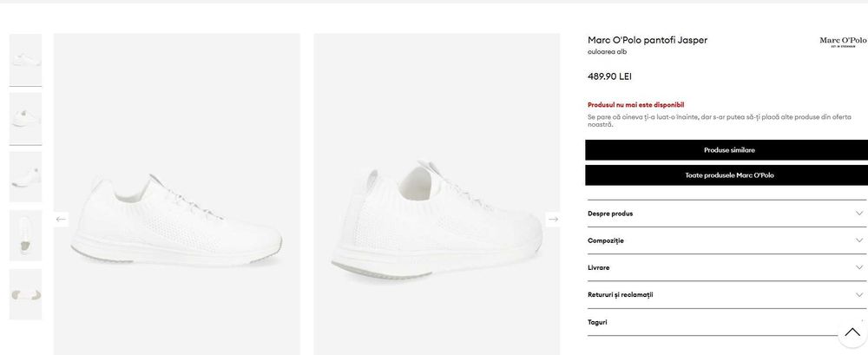Image resolution: width=868 pixels, height=355 pixels.
Task: Select the second shoe thumbnail
Action: tap(25, 118)
